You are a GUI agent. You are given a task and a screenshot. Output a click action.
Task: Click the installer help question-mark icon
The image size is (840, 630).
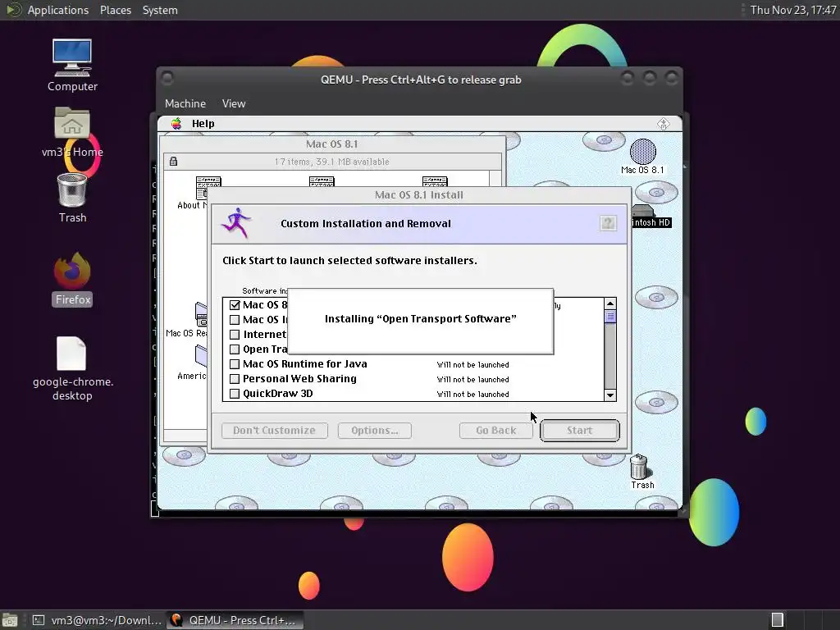pos(608,223)
